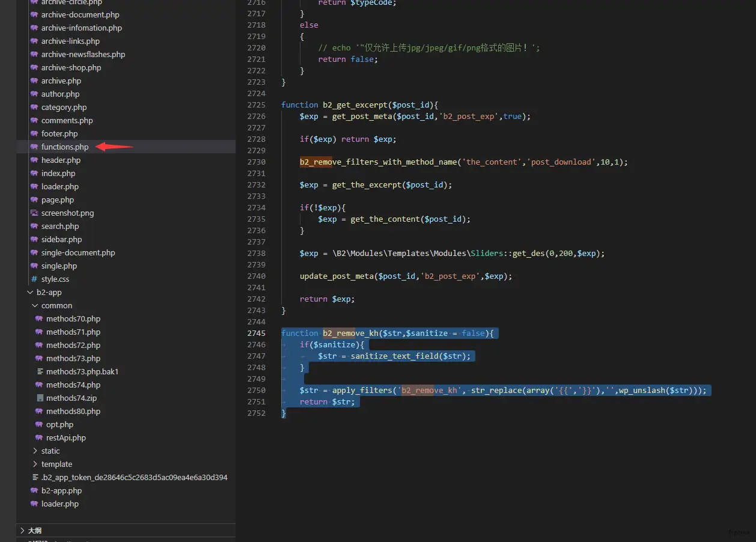Open archive-shop.php file
756x542 pixels.
click(72, 67)
